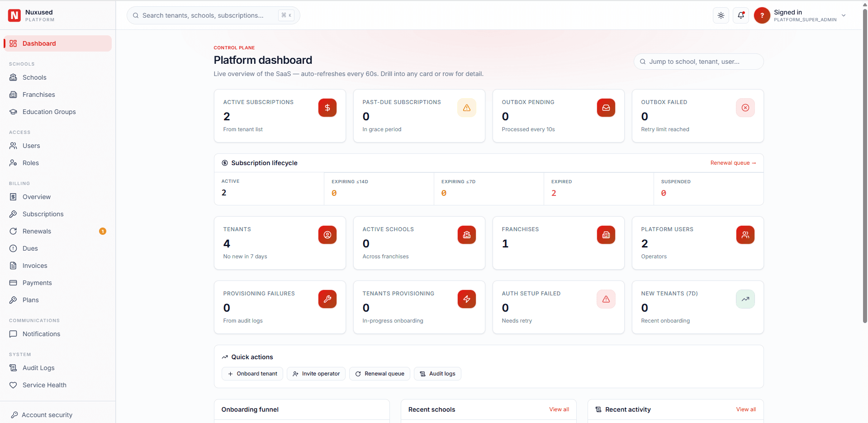Select the Expiring ≤7D lifecycle cell
This screenshot has width=868, height=423.
click(489, 189)
